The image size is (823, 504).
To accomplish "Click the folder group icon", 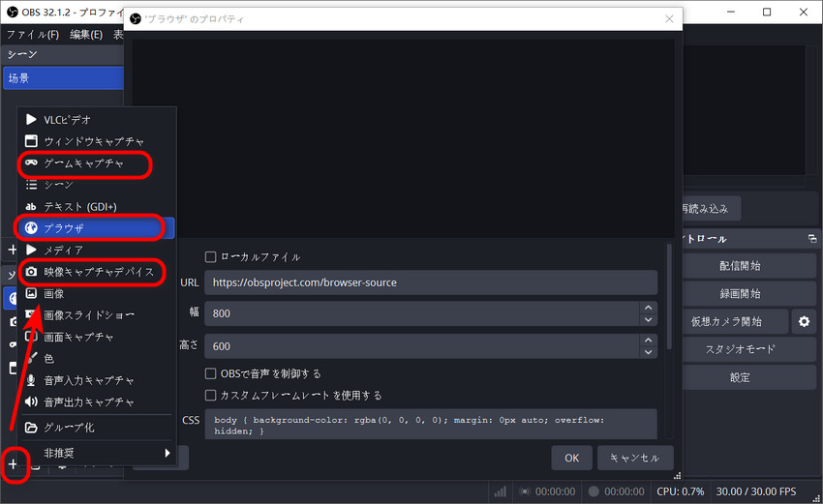I will [x=32, y=428].
